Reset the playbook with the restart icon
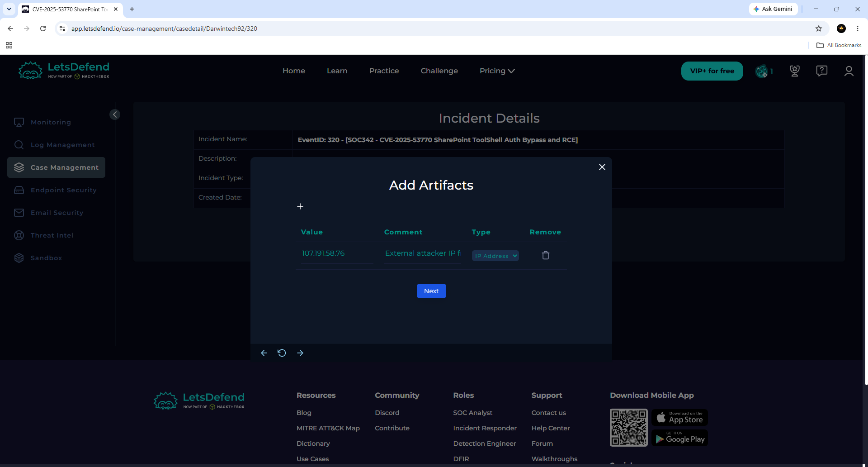 pos(282,353)
